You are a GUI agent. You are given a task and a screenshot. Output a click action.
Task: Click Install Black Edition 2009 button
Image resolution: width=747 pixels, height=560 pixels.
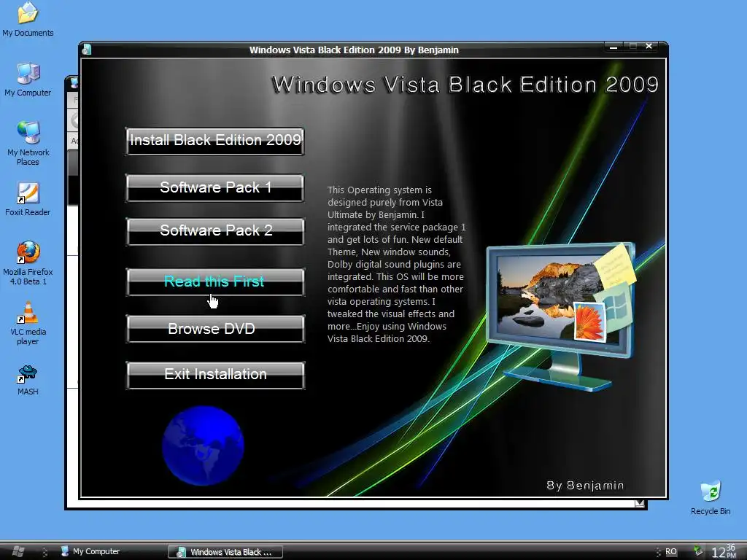click(x=215, y=141)
